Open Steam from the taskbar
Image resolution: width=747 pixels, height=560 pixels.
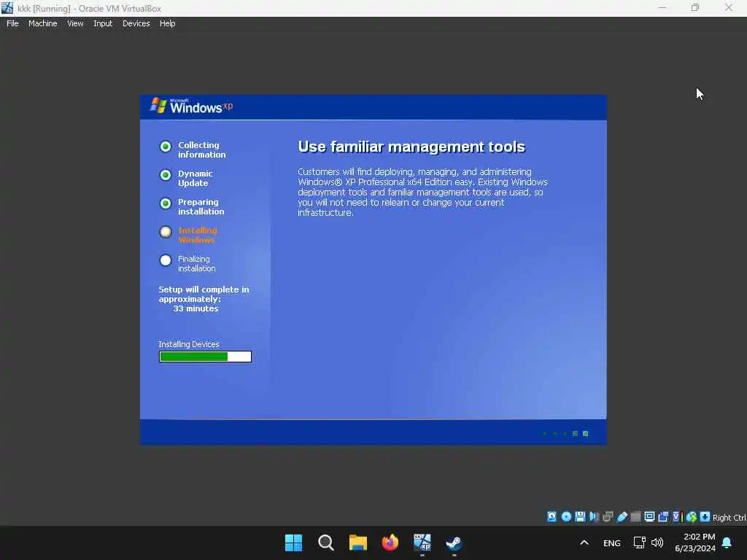[454, 542]
